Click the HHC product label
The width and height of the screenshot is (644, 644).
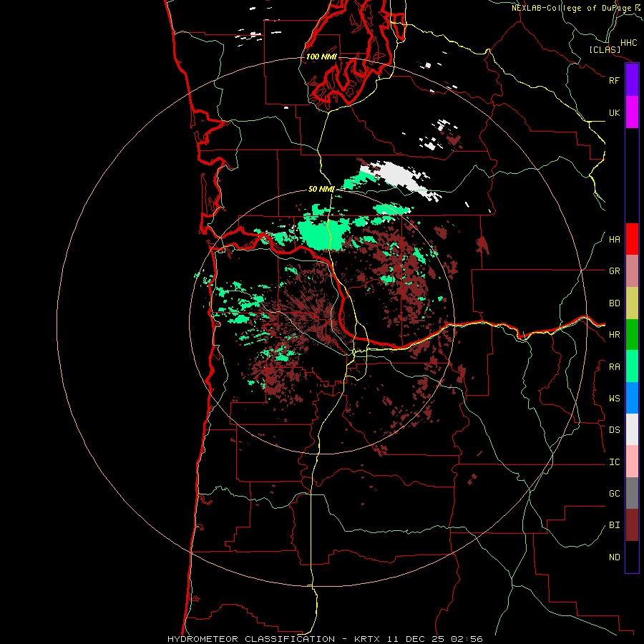point(628,43)
